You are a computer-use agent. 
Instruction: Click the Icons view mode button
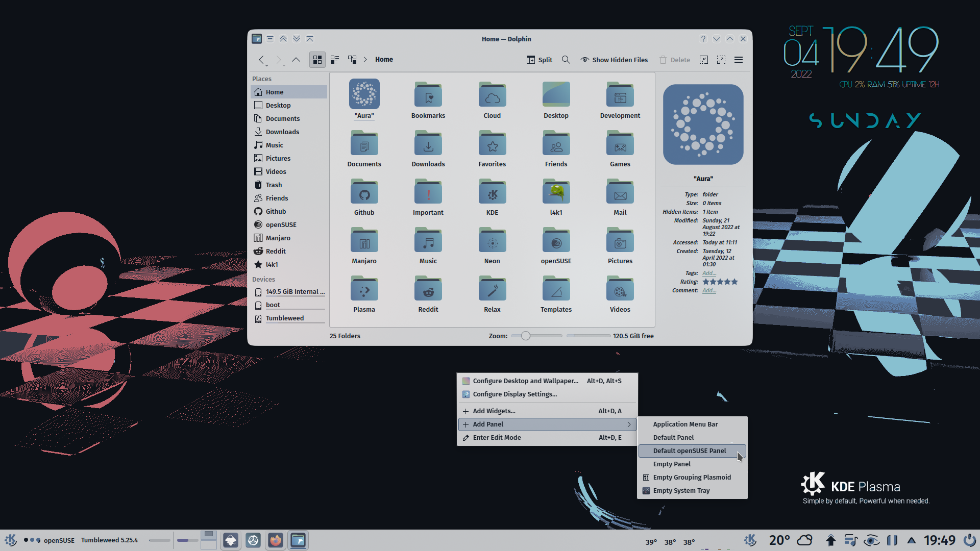pyautogui.click(x=317, y=60)
